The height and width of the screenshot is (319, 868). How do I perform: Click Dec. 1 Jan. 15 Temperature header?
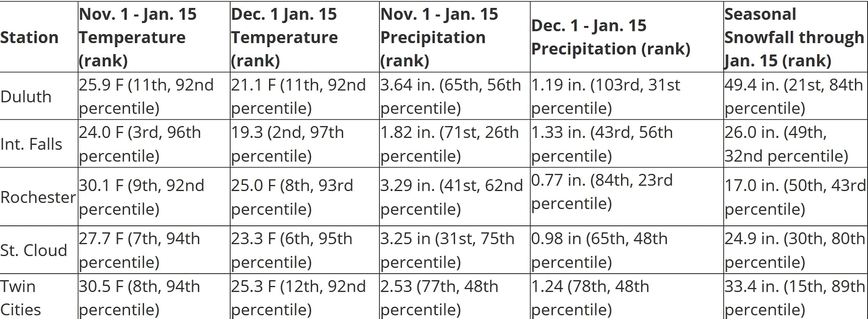284,37
